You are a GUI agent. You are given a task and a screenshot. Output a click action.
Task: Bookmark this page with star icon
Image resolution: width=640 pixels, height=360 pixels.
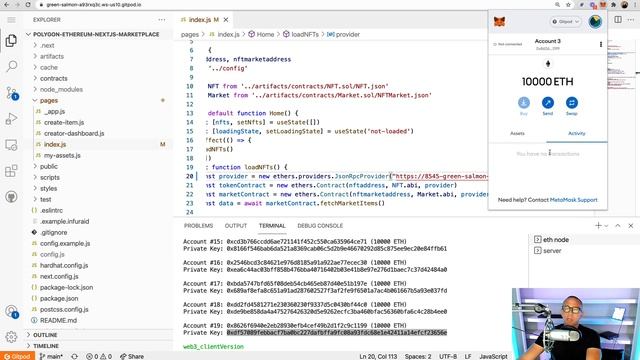pos(568,4)
